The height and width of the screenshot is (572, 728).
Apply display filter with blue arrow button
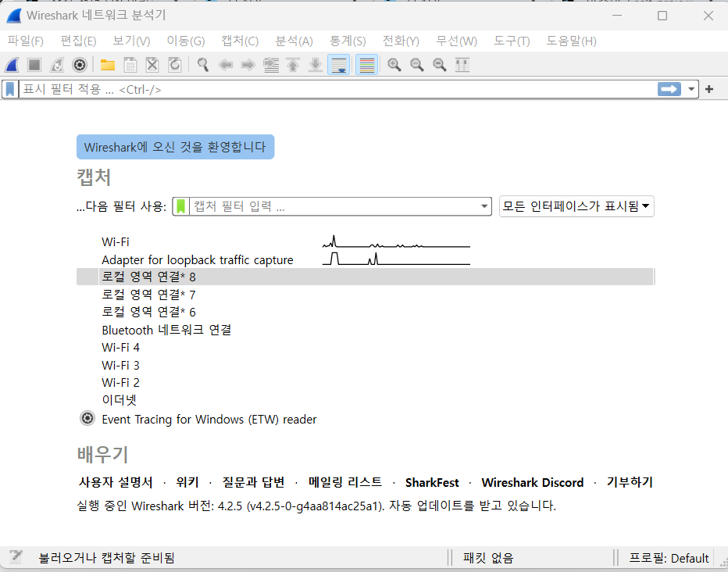[669, 89]
